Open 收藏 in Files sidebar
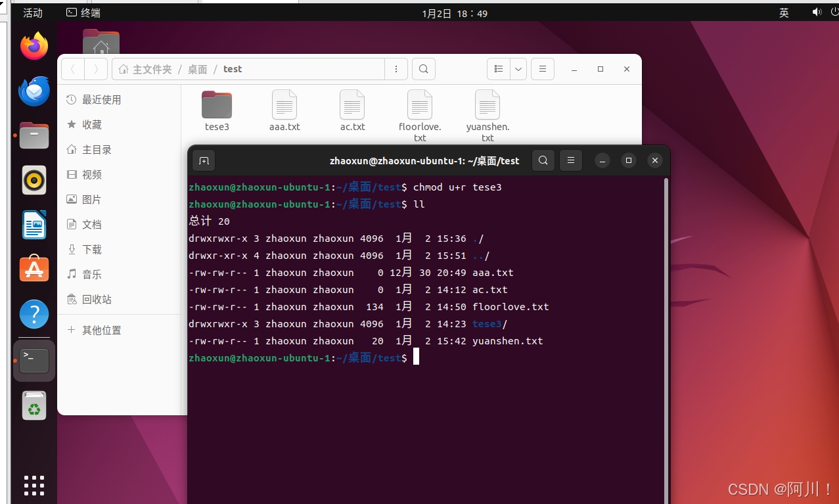 (x=119, y=124)
